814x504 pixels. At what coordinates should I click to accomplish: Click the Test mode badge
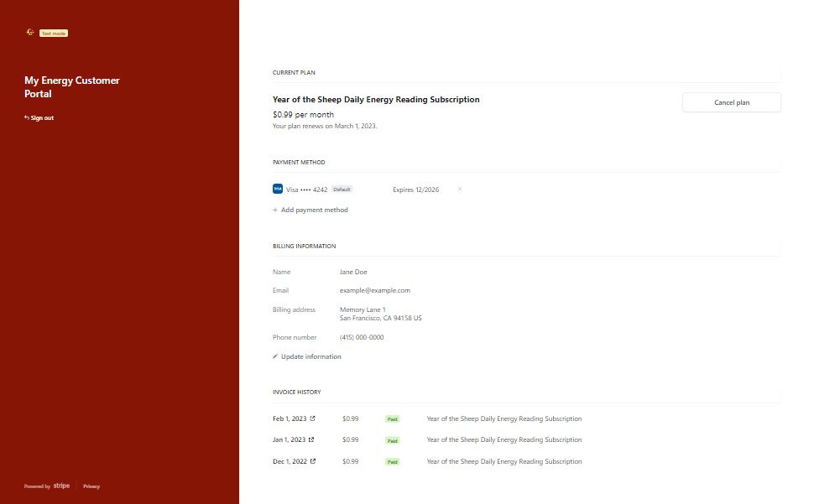click(x=54, y=34)
